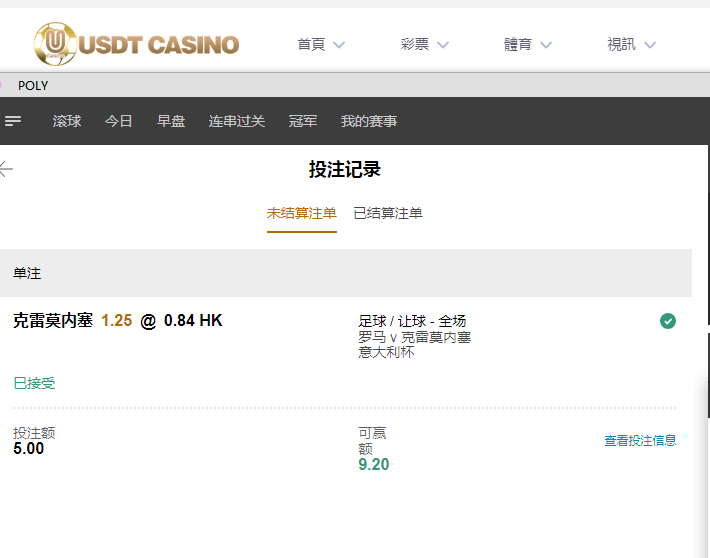Expand the 視訊 dropdown chevron

[x=650, y=45]
